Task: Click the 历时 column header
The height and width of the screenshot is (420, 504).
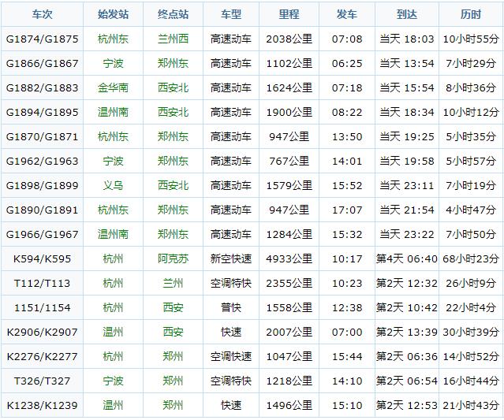Action: [470, 14]
